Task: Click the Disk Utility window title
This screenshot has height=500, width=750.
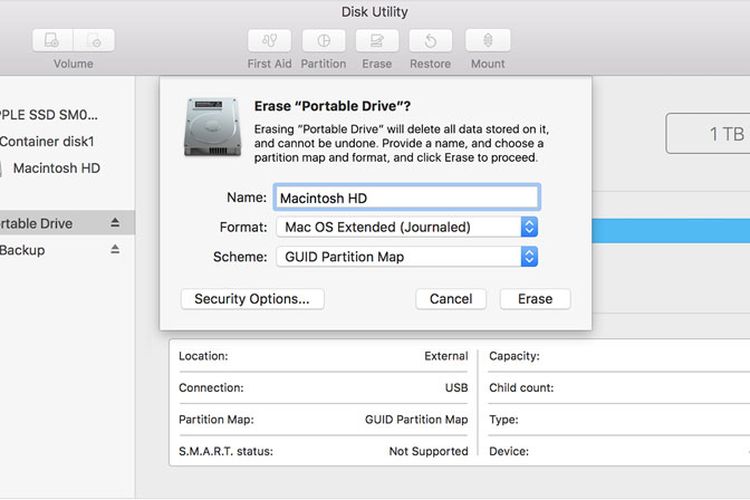Action: (x=375, y=12)
